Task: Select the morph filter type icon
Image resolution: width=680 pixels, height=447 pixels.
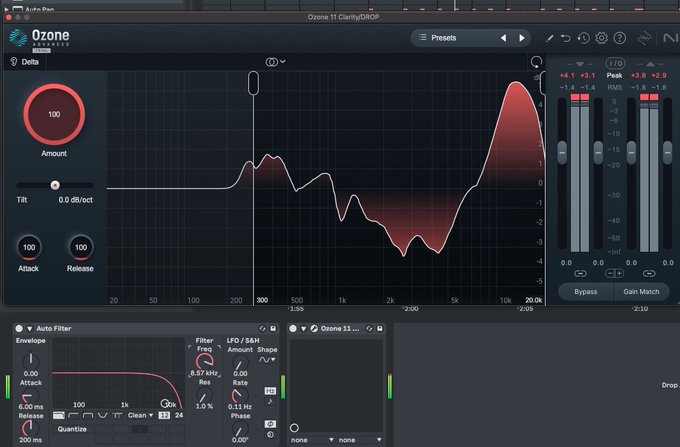Action: [117, 415]
